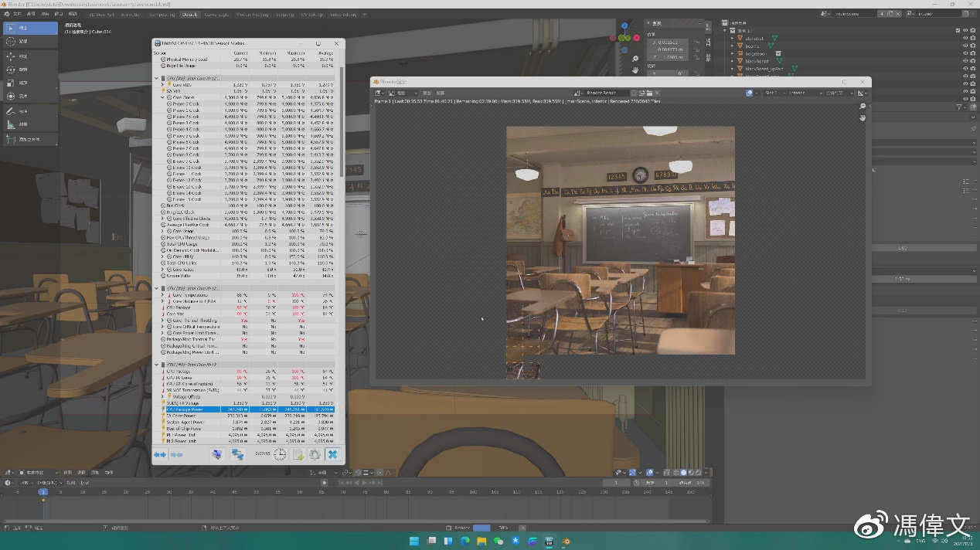Viewport: 980px width, 550px height.
Task: Select the Blender Select Box tool
Action: click(29, 28)
